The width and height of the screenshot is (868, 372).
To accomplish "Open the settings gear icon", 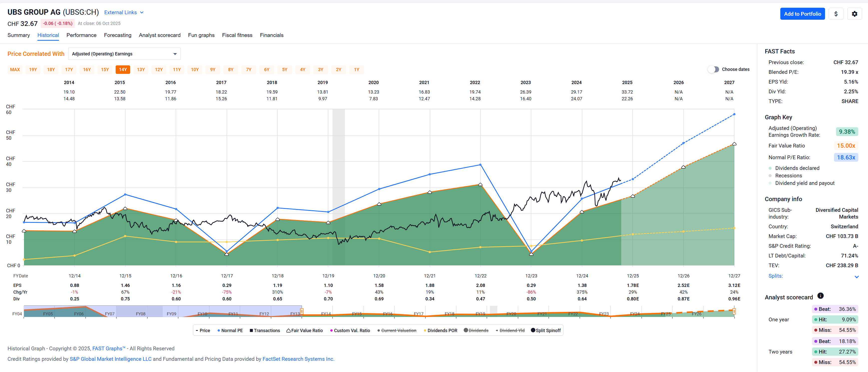I will pos(854,14).
